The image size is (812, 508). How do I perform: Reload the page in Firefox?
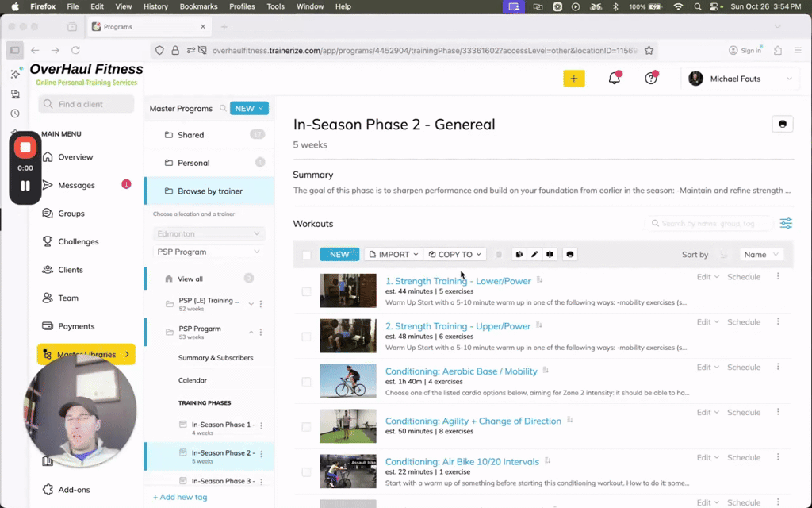pyautogui.click(x=75, y=50)
